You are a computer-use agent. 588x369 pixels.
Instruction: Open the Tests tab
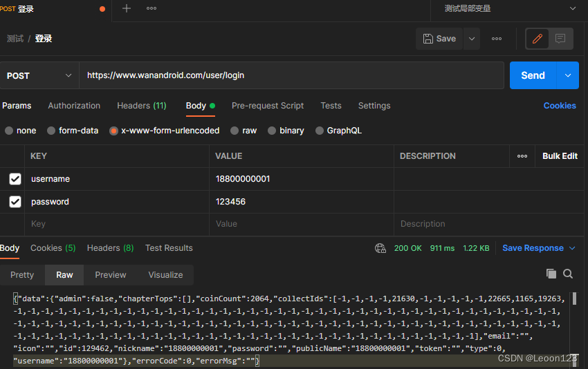(331, 106)
